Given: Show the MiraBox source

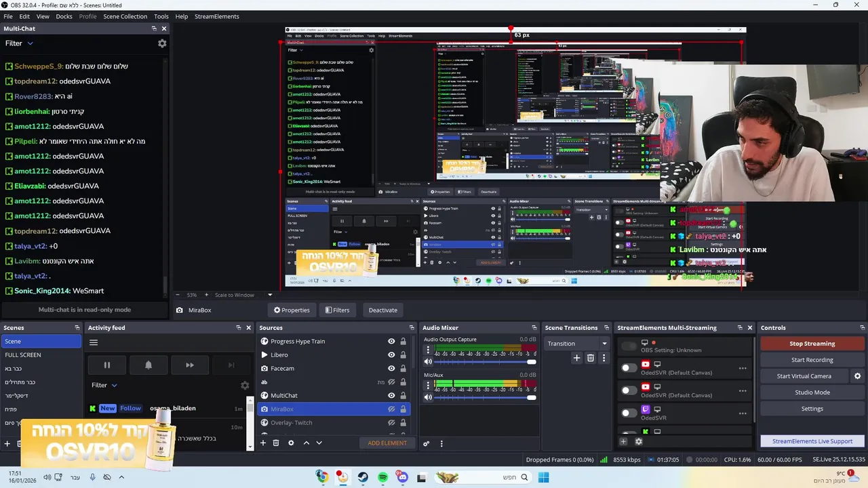Looking at the screenshot, I should click(x=391, y=409).
